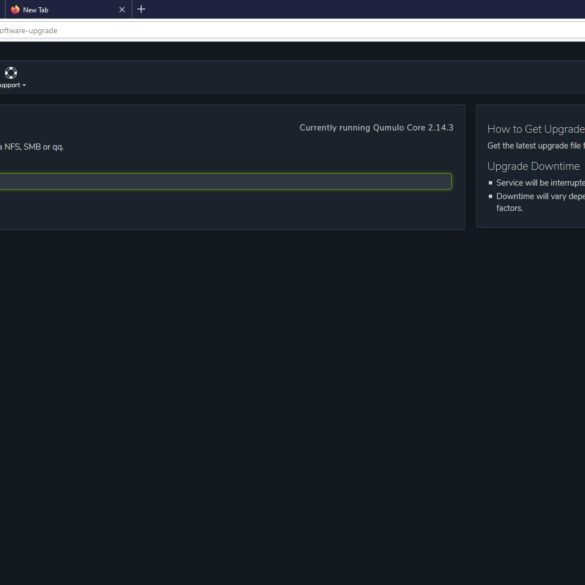The height and width of the screenshot is (585, 585).
Task: Close the New Tab browser tab
Action: (x=122, y=10)
